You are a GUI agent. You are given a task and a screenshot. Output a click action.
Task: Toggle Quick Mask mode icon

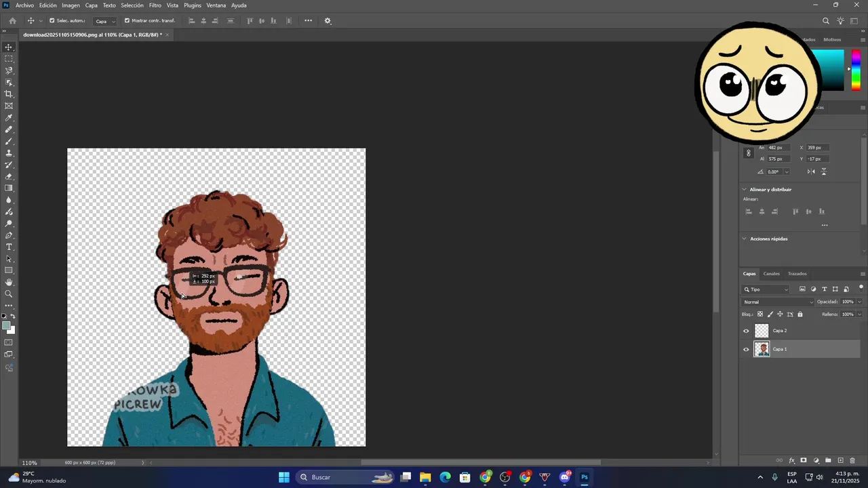pos(9,342)
